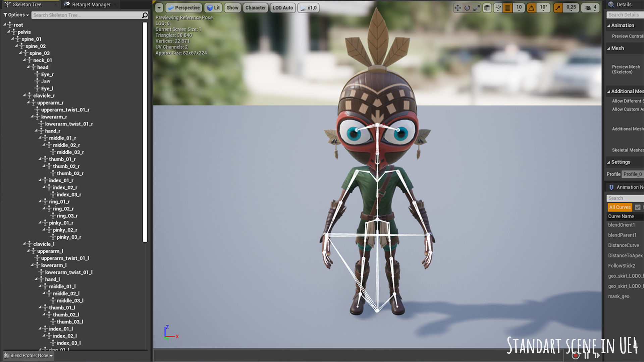This screenshot has width=644, height=362.
Task: Collapse the clavicle_l bone node
Action: pyautogui.click(x=24, y=244)
